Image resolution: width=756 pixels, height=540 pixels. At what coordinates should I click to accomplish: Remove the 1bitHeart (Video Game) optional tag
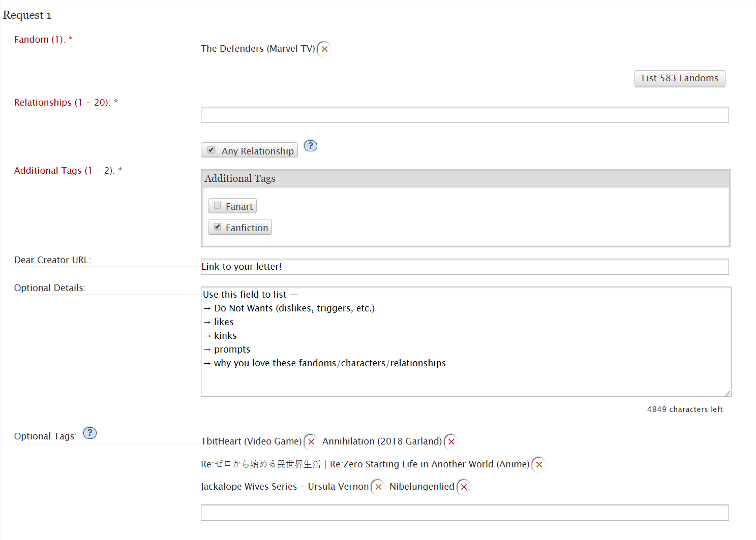(311, 442)
